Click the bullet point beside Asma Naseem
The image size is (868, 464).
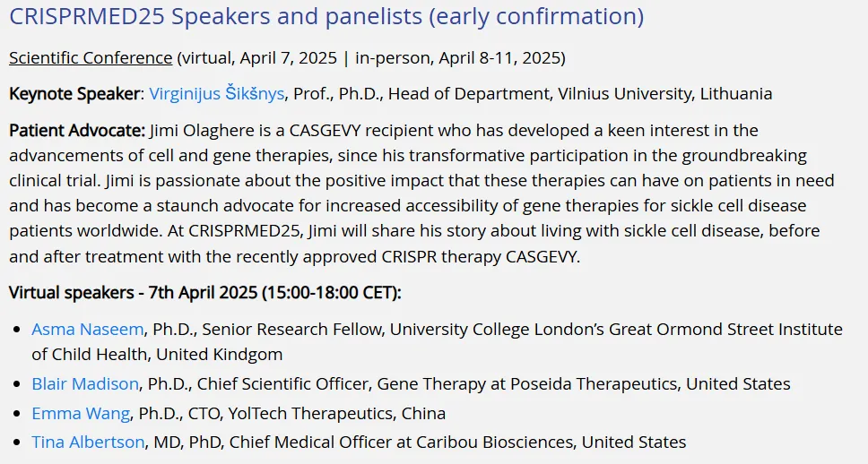(15, 330)
